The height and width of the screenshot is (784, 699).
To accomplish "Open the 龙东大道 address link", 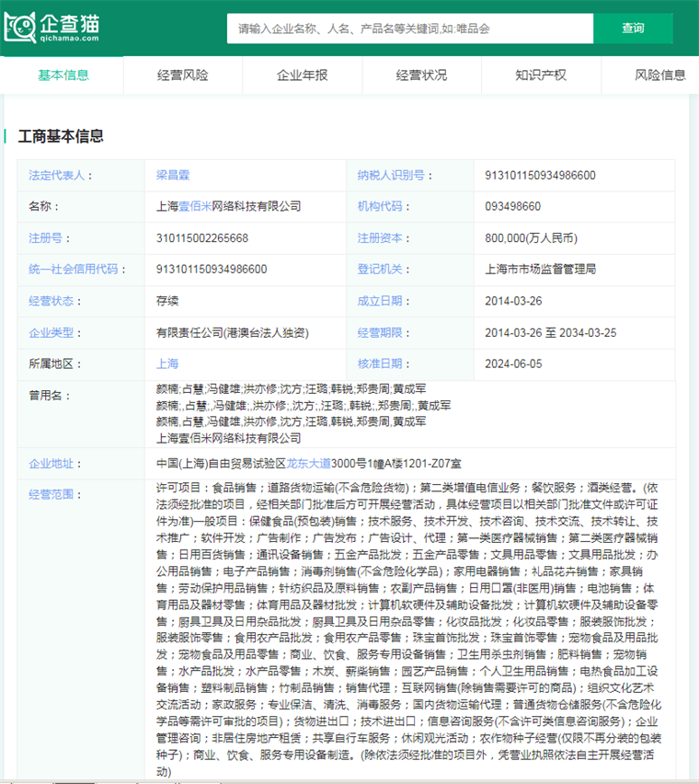I will [308, 464].
